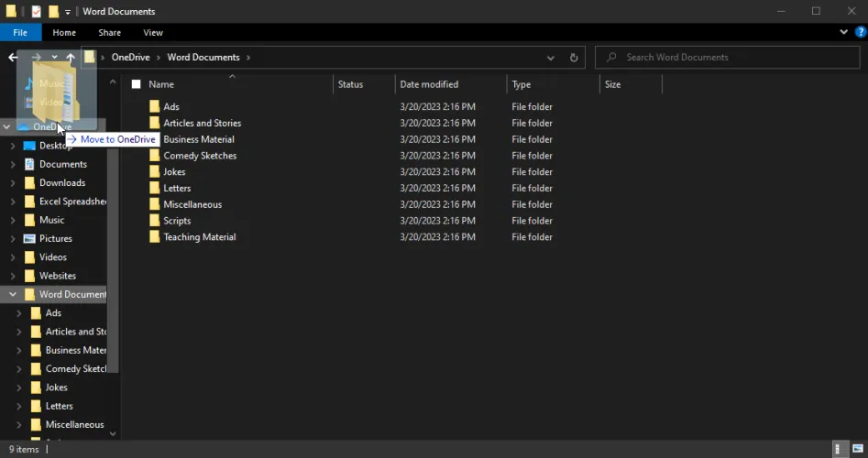Viewport: 868px width, 458px height.
Task: Sort files by the Date modified column
Action: point(429,84)
